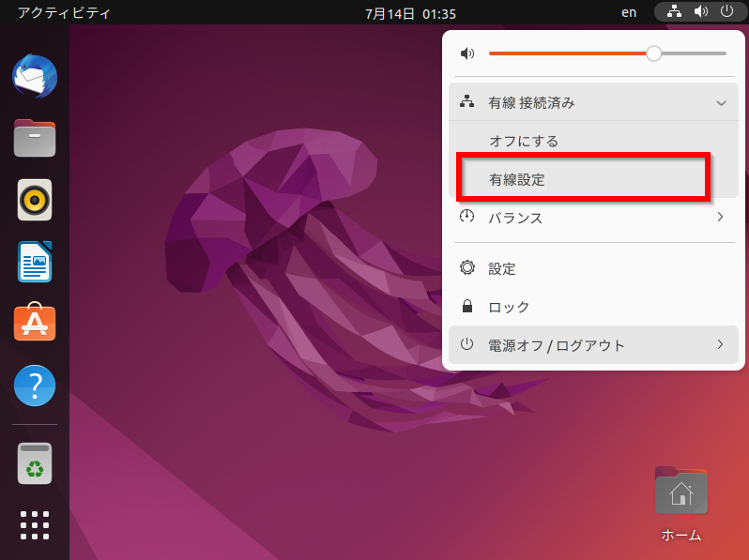Click the gear icon next to 設定
This screenshot has width=749, height=560.
(x=467, y=267)
